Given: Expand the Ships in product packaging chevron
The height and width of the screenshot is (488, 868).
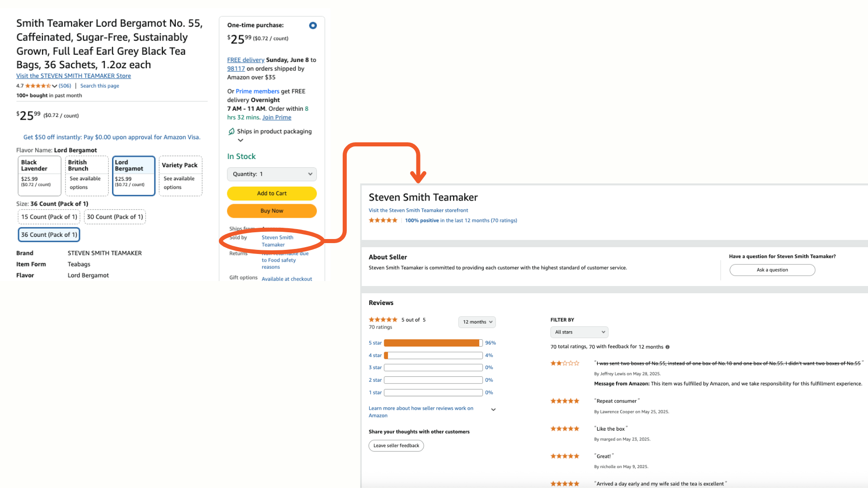Looking at the screenshot, I should [x=241, y=140].
